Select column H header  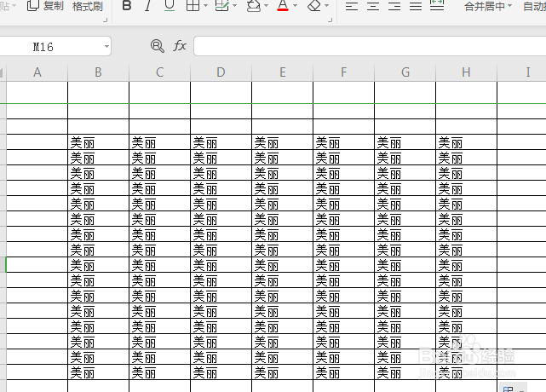[466, 72]
